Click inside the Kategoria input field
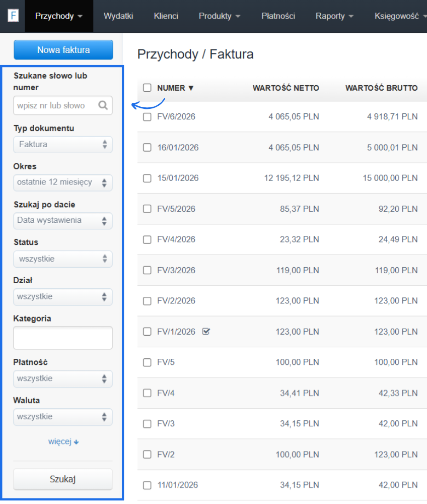427x504 pixels. (x=62, y=337)
